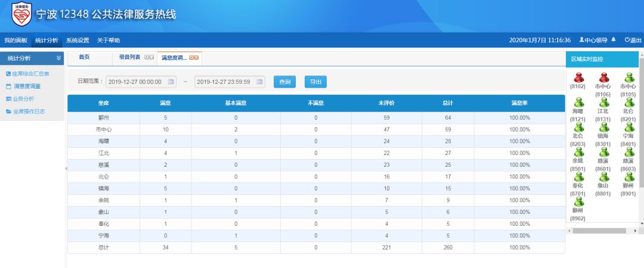Viewport: 644px width, 268px height.
Task: Switch to the 录音列表 tab
Action: click(129, 57)
